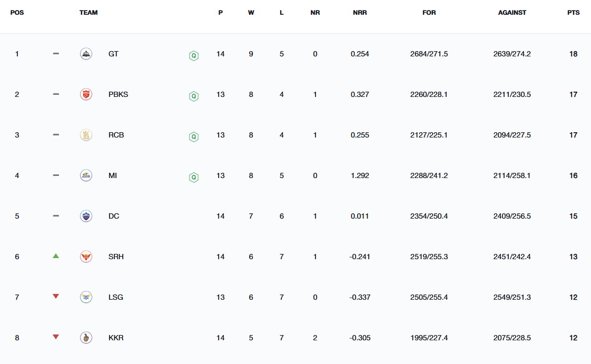Select the PTS column header
The width and height of the screenshot is (591, 364).
click(573, 13)
